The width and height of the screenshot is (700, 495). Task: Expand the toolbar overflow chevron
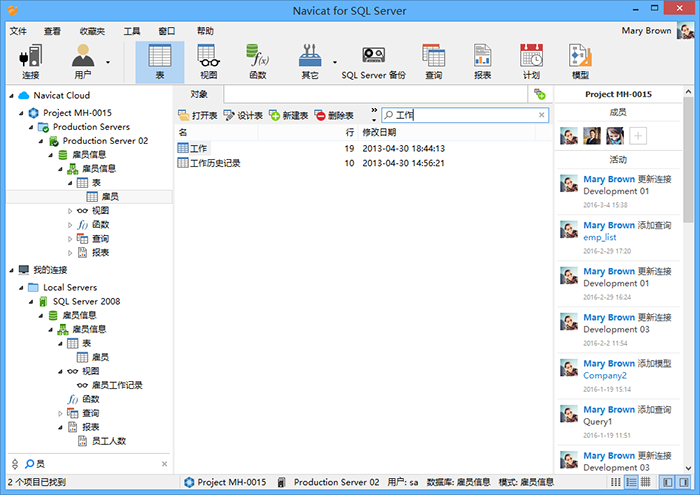374,110
